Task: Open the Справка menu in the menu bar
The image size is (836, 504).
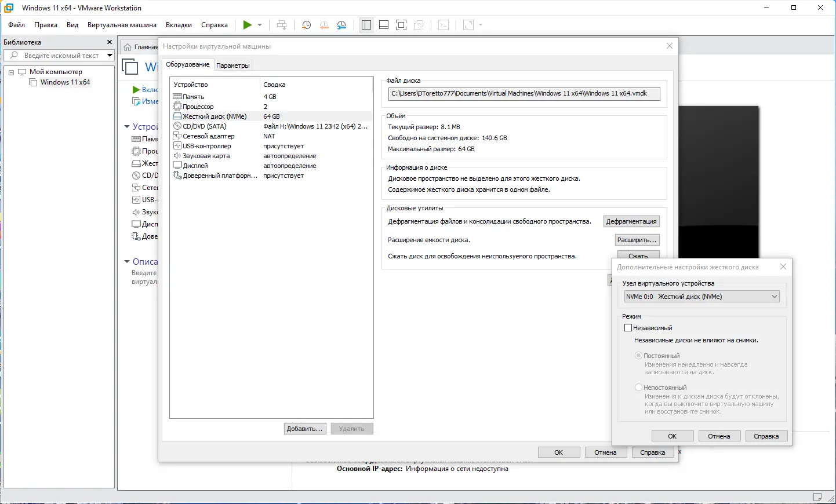Action: (x=215, y=25)
